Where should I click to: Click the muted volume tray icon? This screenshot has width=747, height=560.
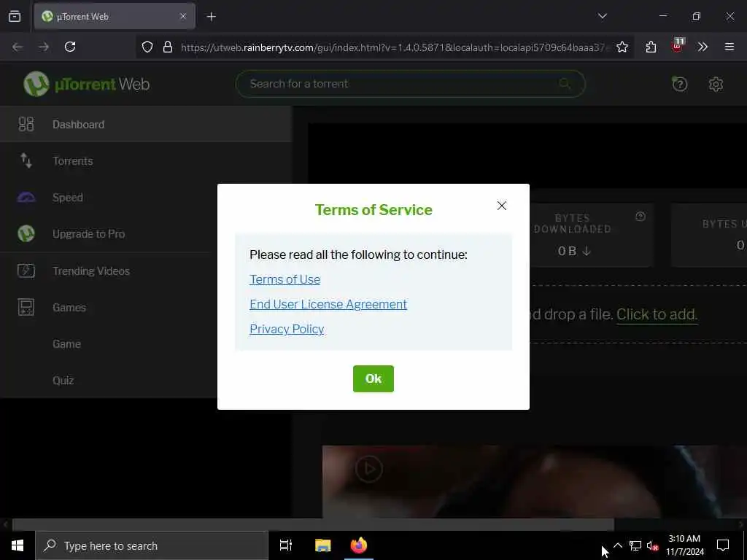coord(653,545)
